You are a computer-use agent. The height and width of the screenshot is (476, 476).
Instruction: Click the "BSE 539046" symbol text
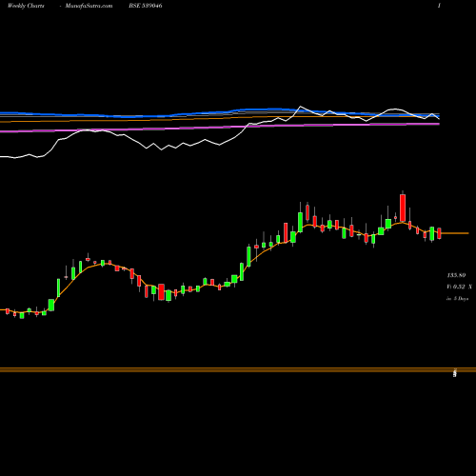(x=146, y=6)
